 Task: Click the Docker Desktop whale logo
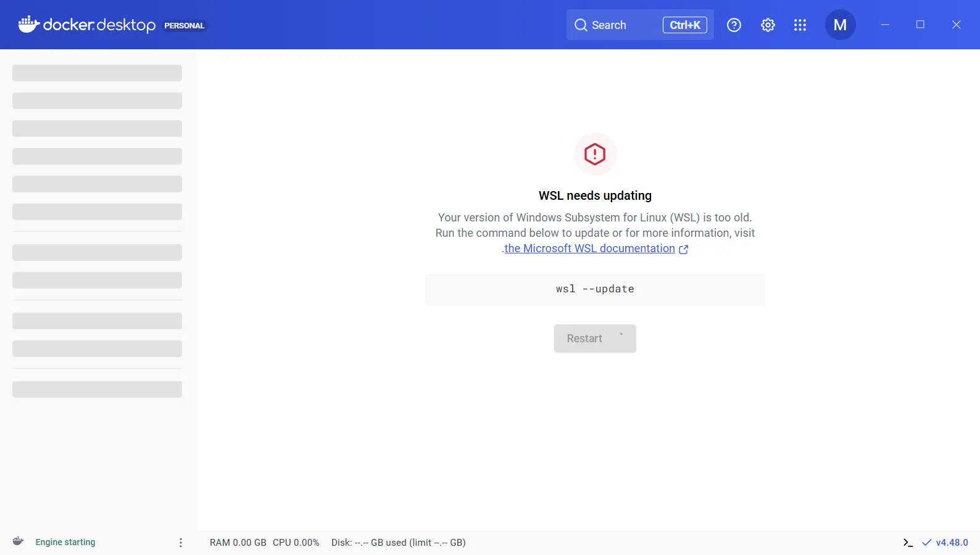(28, 25)
